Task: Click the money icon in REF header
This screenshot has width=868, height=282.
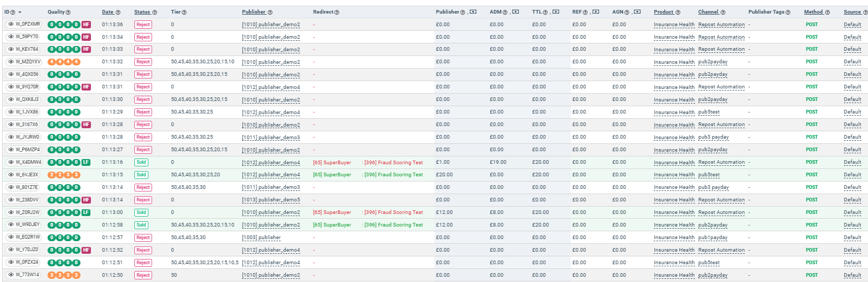Action: (x=596, y=12)
